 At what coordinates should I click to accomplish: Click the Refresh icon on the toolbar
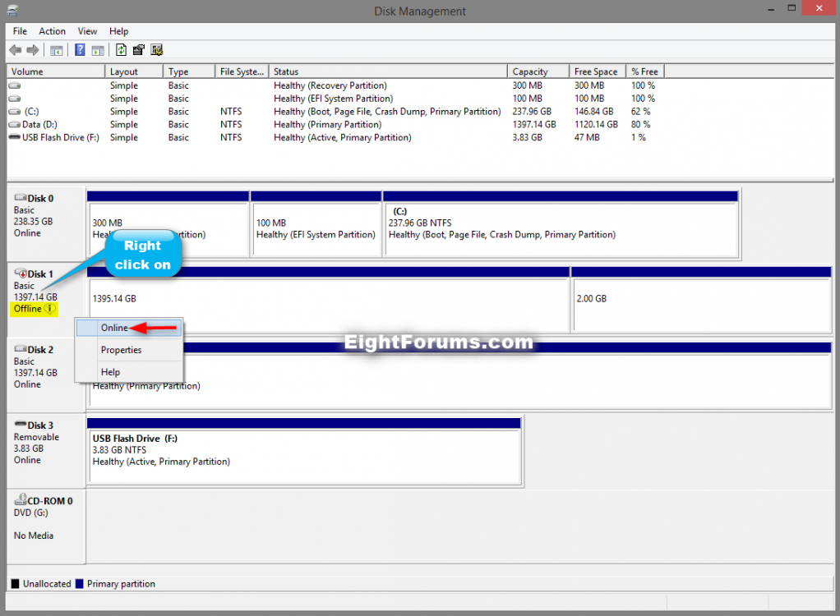(x=120, y=49)
